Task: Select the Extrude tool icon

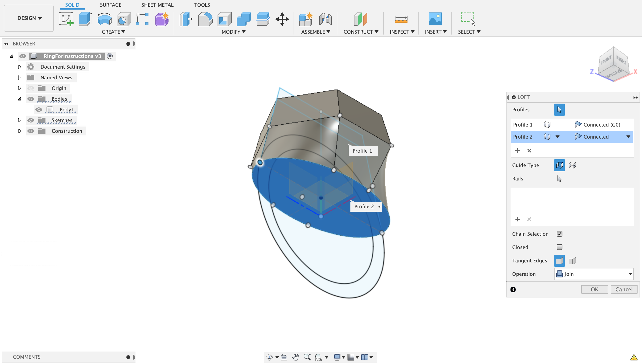Action: (85, 19)
